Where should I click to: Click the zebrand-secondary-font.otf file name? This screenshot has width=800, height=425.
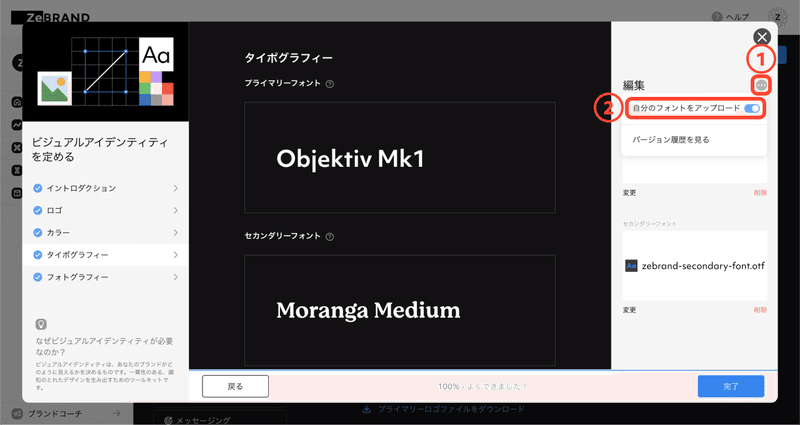tap(703, 265)
